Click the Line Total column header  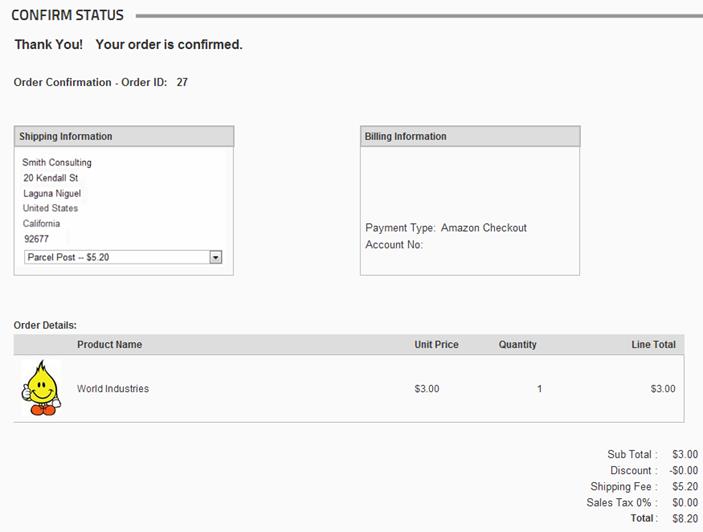tap(653, 344)
